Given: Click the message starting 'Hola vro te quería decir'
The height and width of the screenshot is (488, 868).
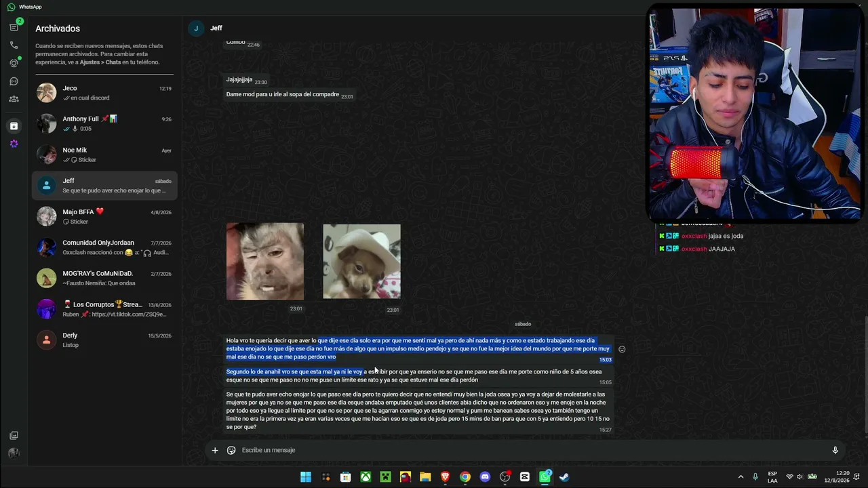Looking at the screenshot, I should click(418, 348).
